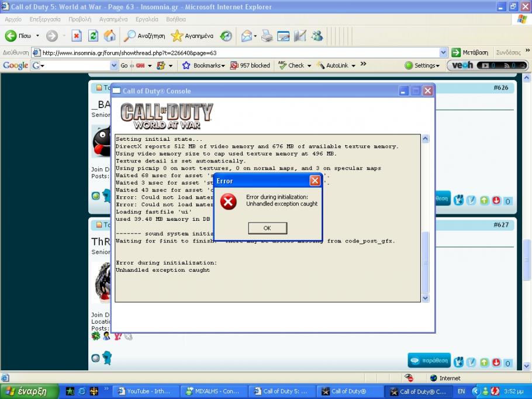Click OK in the Error dialog
The width and height of the screenshot is (532, 399).
coord(267,228)
